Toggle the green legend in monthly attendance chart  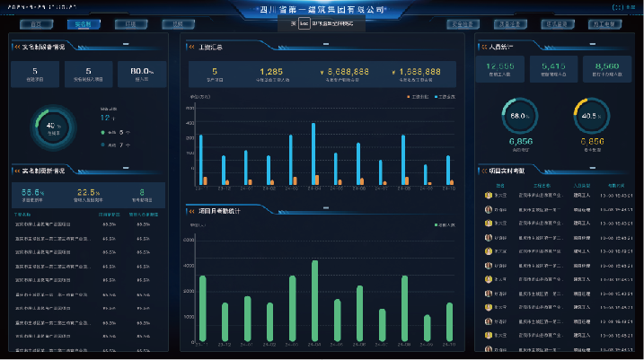[x=436, y=226]
